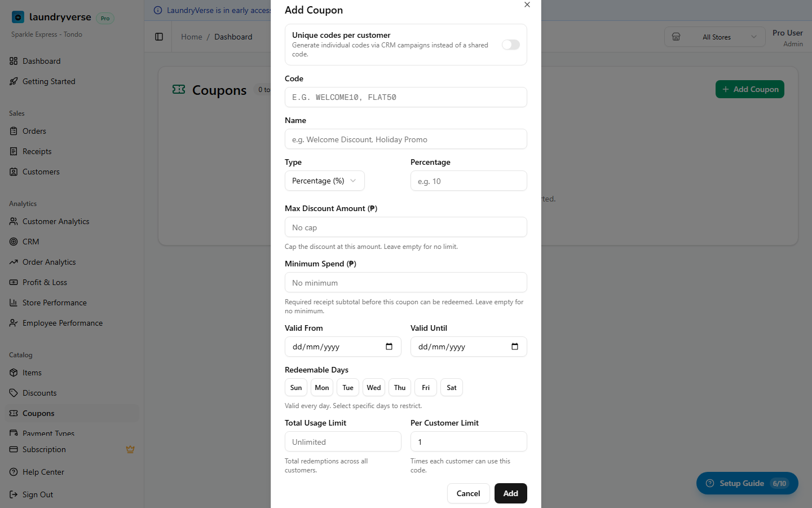The width and height of the screenshot is (812, 508).
Task: Click the Order Analytics trend icon
Action: (x=14, y=262)
